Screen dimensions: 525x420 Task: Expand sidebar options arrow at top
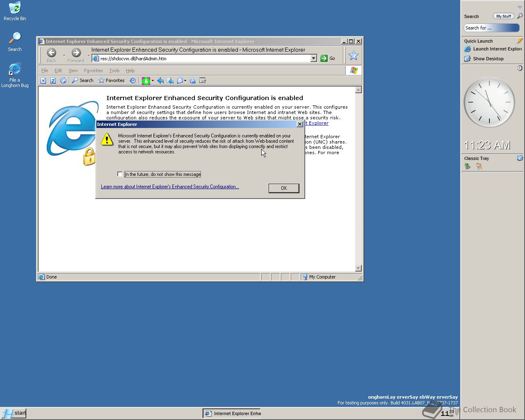coord(520,7)
